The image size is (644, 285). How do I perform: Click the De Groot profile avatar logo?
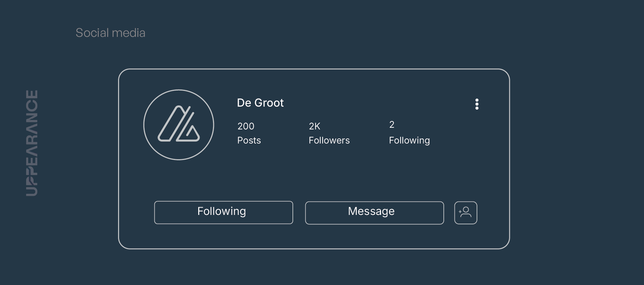[x=179, y=125]
